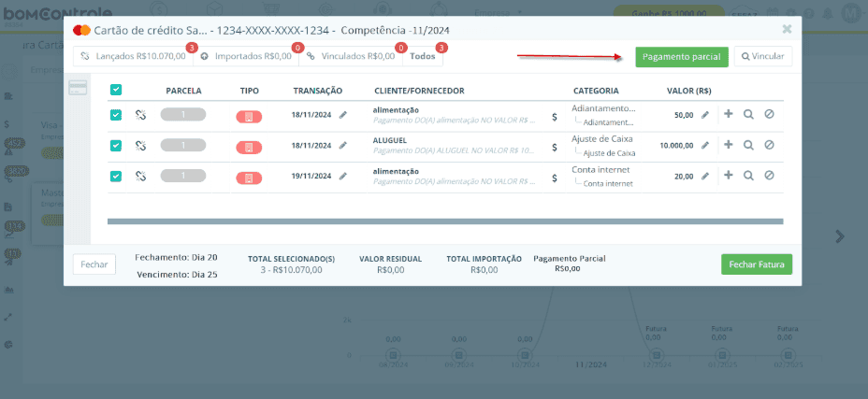
Task: Edit the 10.000,00 value with its pencil icon
Action: click(704, 146)
